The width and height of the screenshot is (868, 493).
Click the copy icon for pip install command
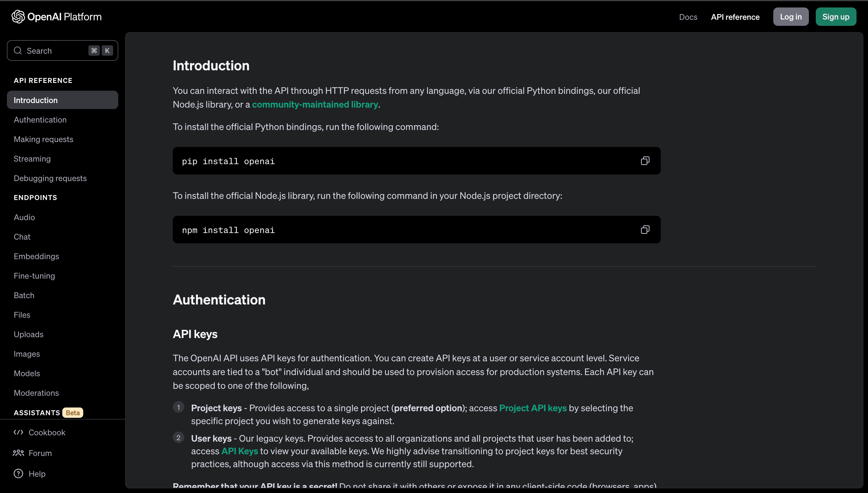click(645, 160)
